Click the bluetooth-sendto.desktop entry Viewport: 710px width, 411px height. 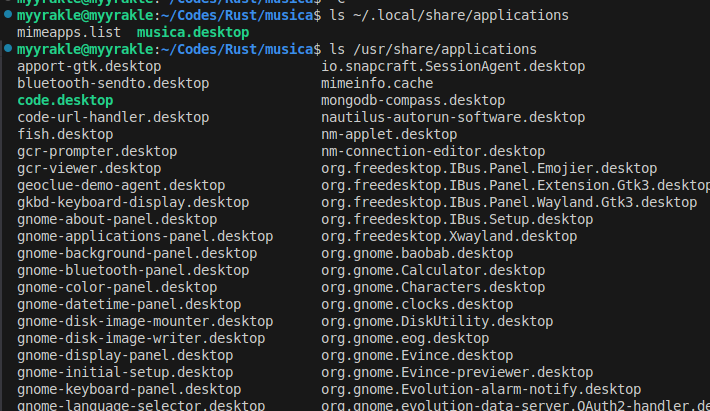click(x=113, y=84)
